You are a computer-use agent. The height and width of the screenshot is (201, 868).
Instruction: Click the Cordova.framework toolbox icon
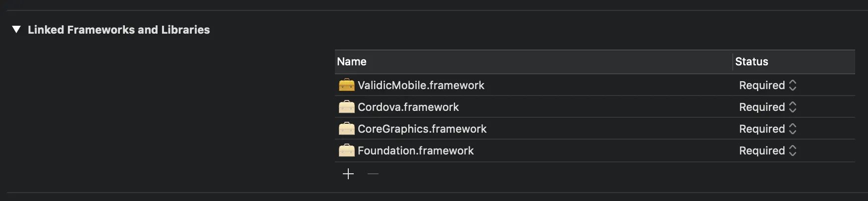(x=346, y=107)
